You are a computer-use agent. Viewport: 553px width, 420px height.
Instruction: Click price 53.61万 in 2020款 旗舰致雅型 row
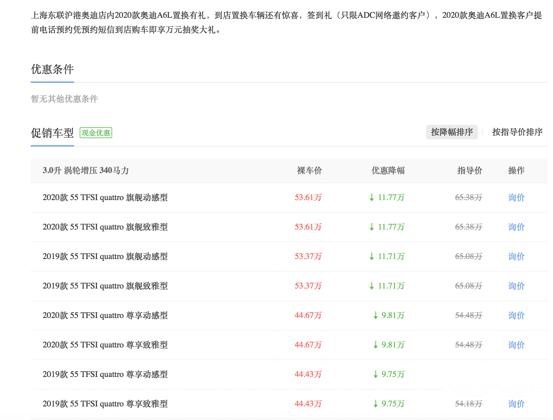tap(308, 227)
